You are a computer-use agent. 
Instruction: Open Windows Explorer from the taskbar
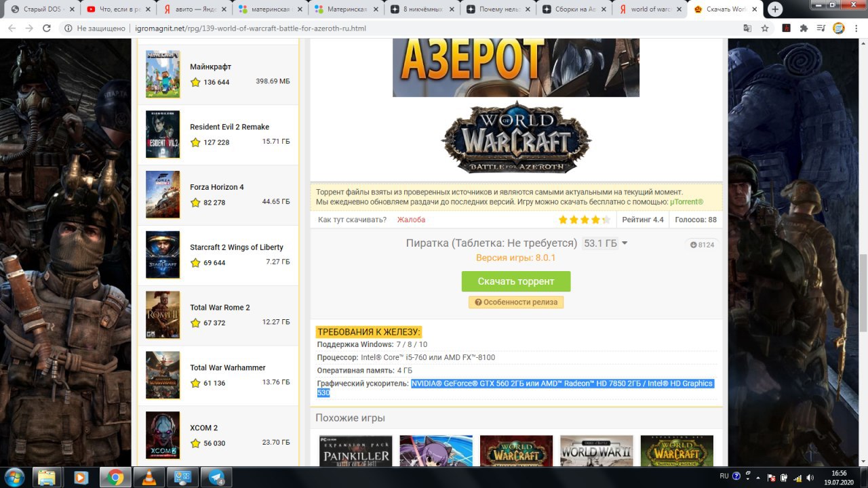click(x=47, y=477)
